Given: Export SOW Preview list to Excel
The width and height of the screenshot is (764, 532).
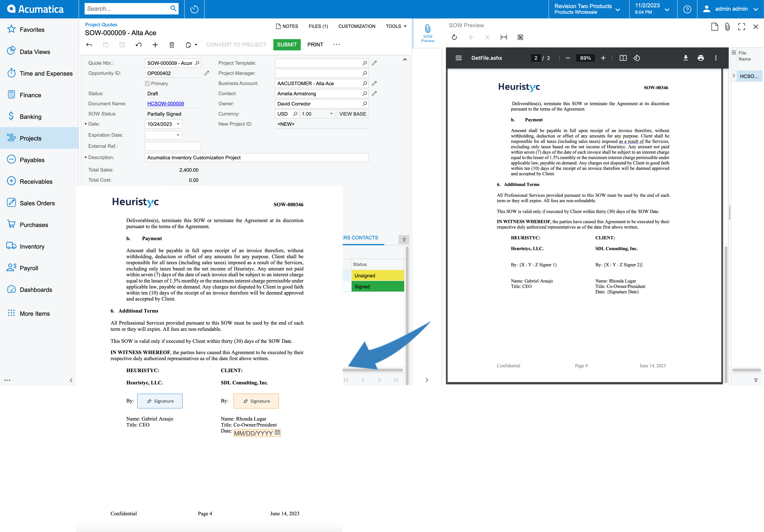Looking at the screenshot, I should (x=520, y=37).
